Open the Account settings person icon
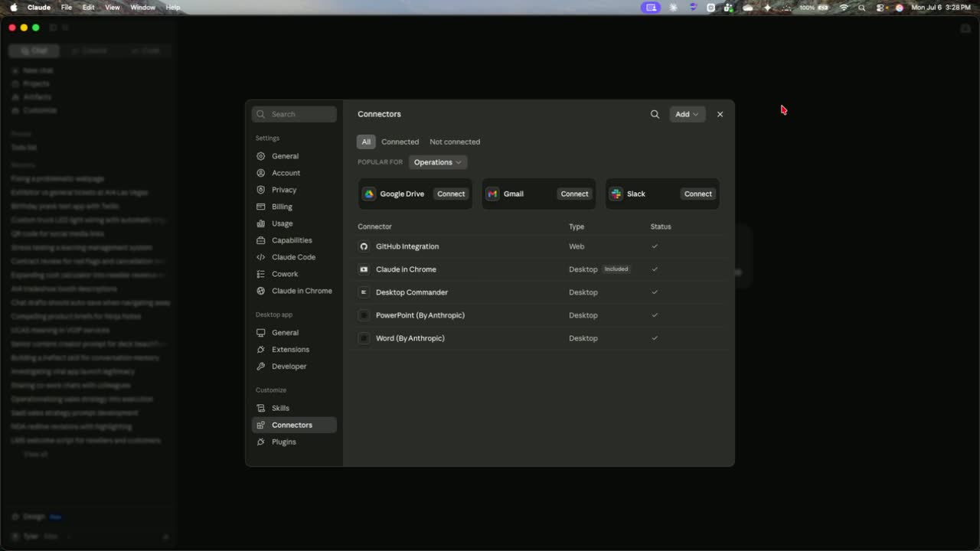 click(261, 173)
